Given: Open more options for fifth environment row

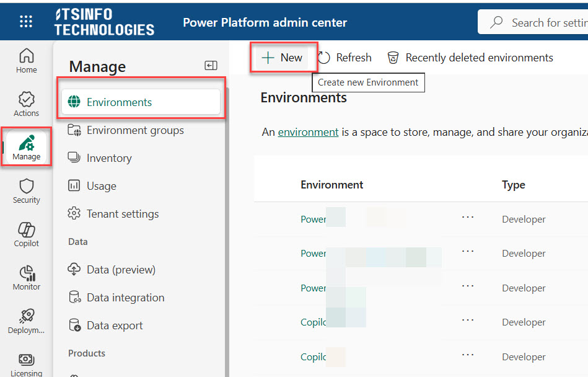Looking at the screenshot, I should point(468,355).
